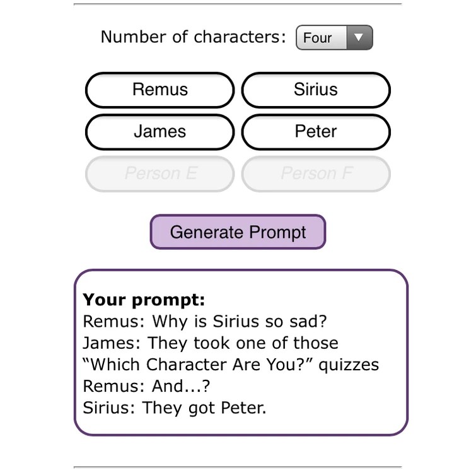
Task: Click the "Which Character Are You?" quizzes line
Action: point(231,365)
